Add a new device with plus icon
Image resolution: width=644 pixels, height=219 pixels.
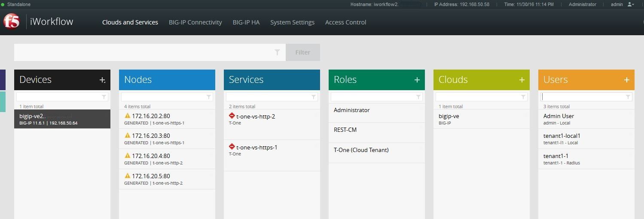tap(102, 80)
